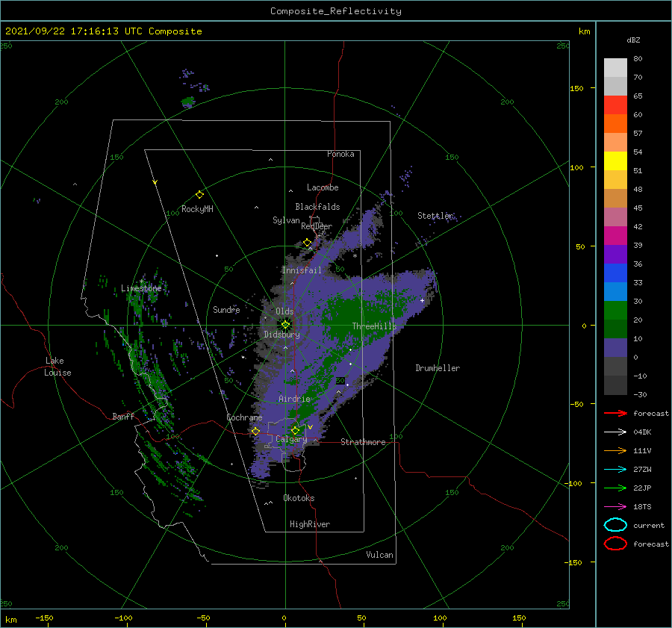Select the bright green 20-30 dBZ swatch
The image size is (672, 628).
pyautogui.click(x=615, y=310)
